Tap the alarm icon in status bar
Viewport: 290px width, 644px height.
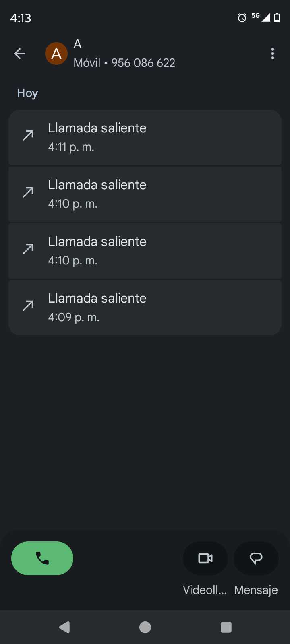click(242, 18)
